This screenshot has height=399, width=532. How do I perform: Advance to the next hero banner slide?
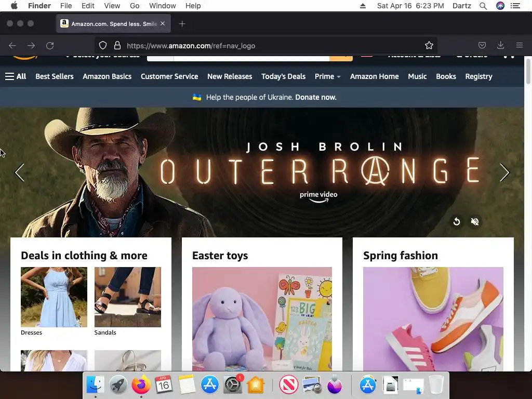(x=504, y=172)
